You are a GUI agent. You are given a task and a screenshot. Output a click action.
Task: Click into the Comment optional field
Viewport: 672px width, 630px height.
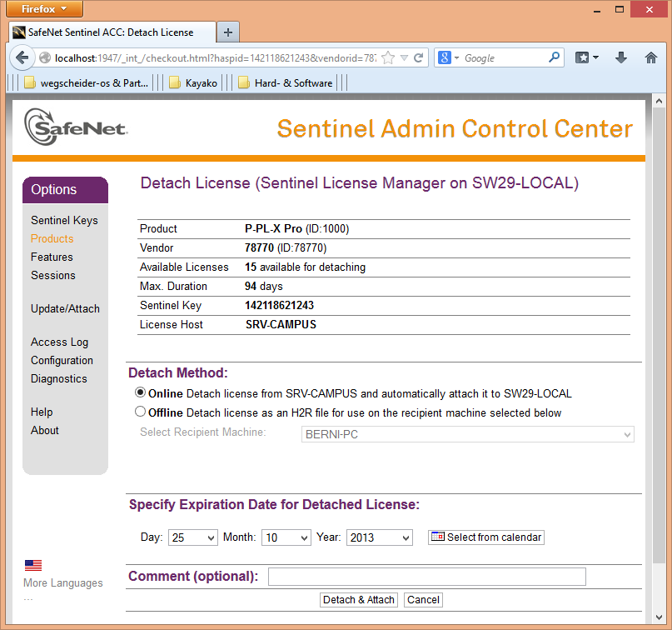coord(427,577)
